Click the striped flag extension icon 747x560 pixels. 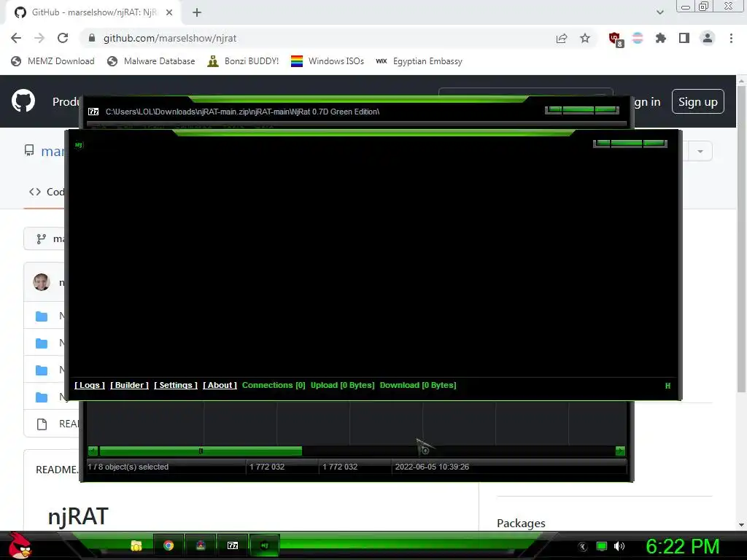pyautogui.click(x=638, y=38)
